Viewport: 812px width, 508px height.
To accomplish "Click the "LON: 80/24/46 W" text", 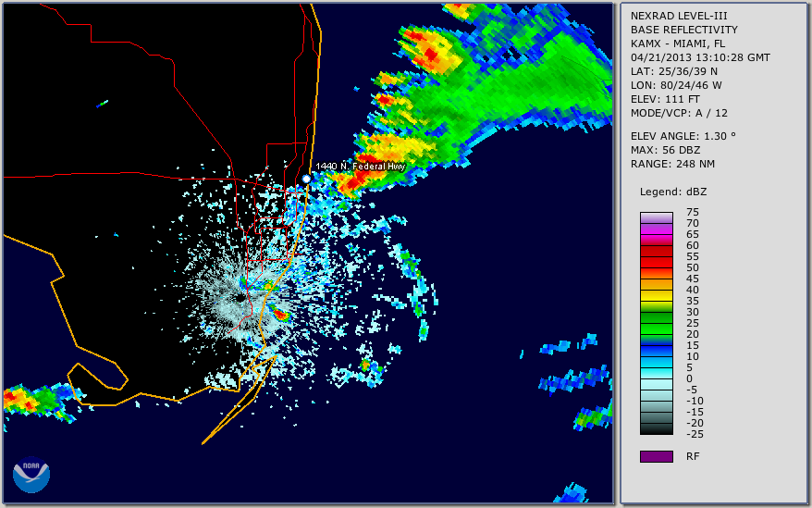I will coord(676,85).
